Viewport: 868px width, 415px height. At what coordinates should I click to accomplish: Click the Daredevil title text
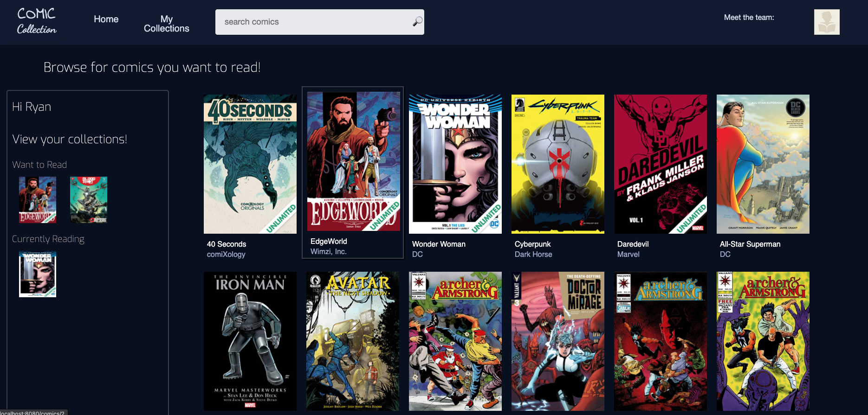[x=633, y=244]
